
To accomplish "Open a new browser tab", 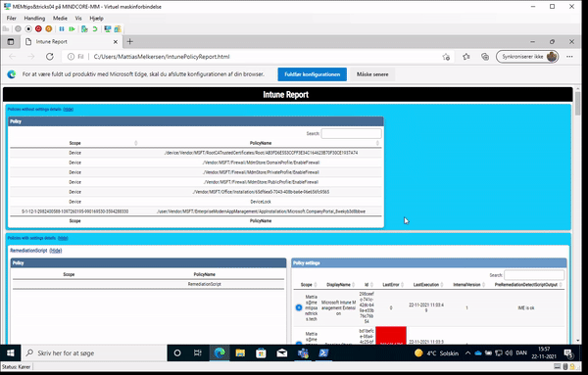I will [x=129, y=41].
